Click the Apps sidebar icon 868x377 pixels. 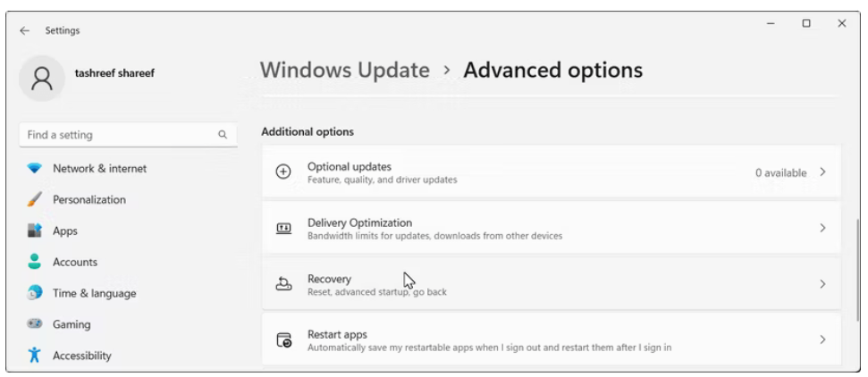click(35, 231)
